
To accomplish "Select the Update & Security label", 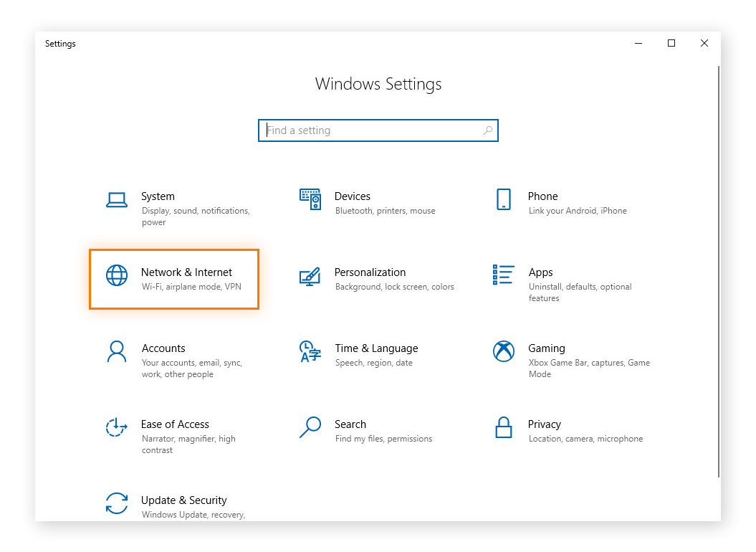I will (x=183, y=500).
